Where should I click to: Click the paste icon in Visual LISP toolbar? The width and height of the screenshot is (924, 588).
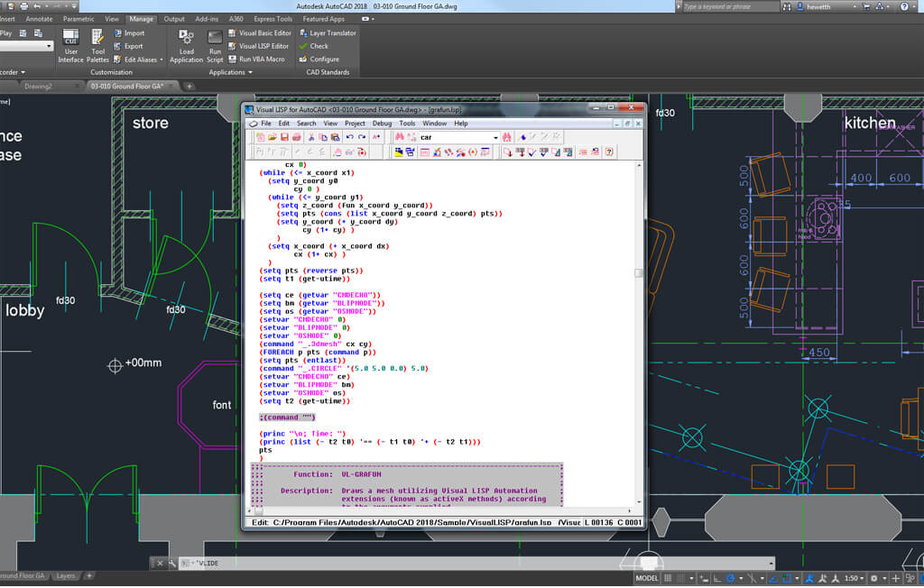pyautogui.click(x=336, y=137)
